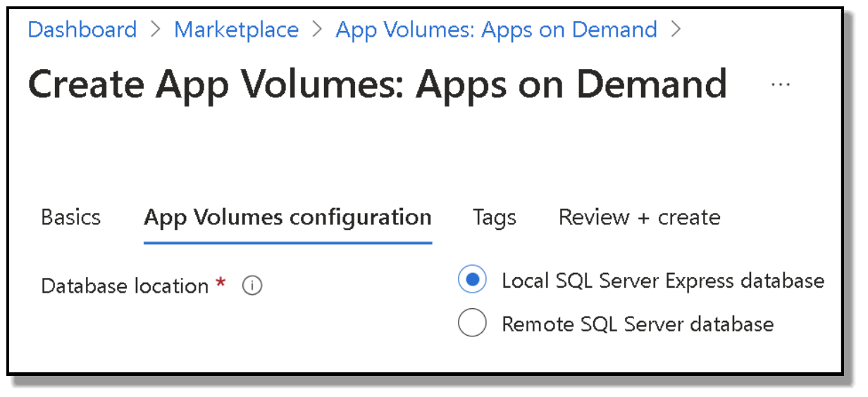The width and height of the screenshot is (868, 397).
Task: Select the App Volumes configuration tab
Action: point(287,217)
